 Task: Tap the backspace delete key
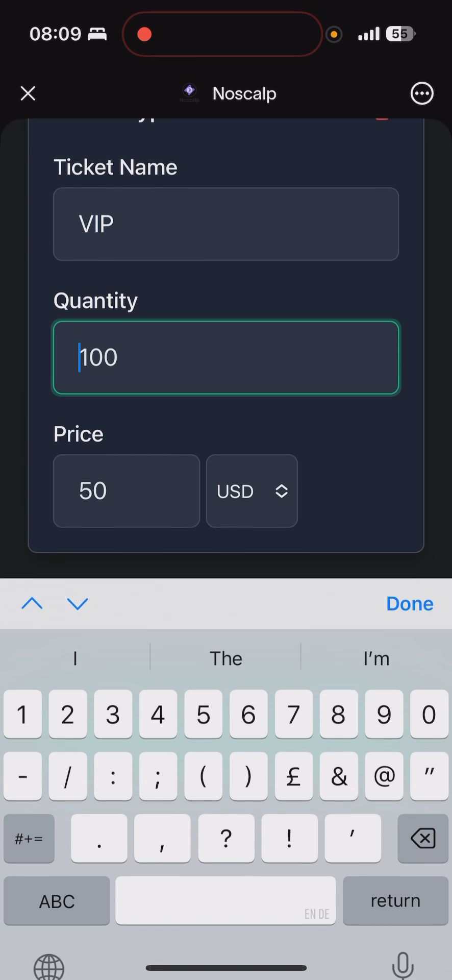[423, 839]
